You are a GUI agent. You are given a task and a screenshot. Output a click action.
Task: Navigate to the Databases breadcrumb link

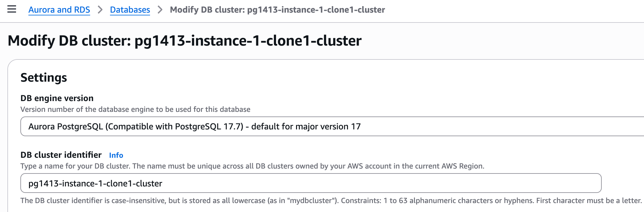[130, 10]
